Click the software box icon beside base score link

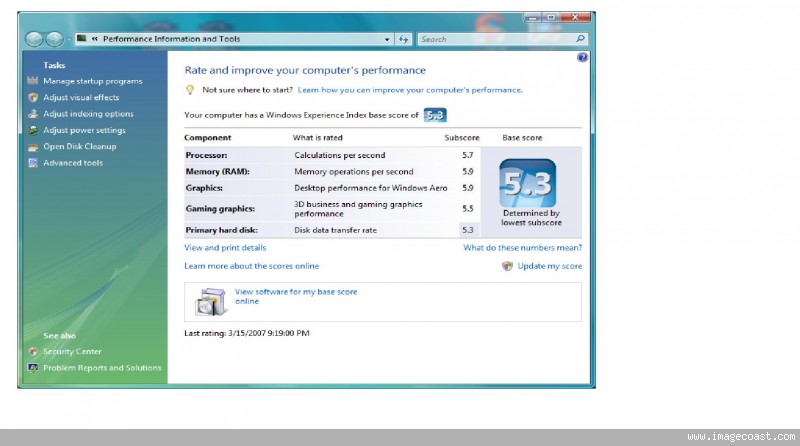(211, 302)
